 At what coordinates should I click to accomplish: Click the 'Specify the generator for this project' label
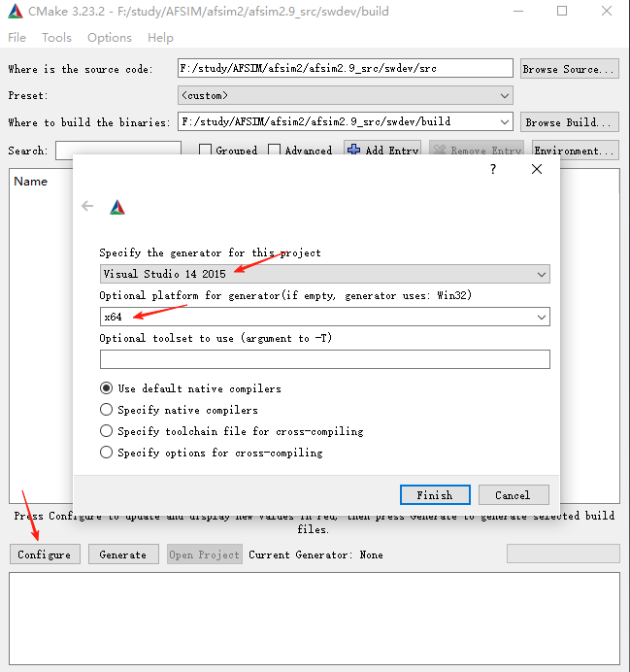tap(210, 252)
